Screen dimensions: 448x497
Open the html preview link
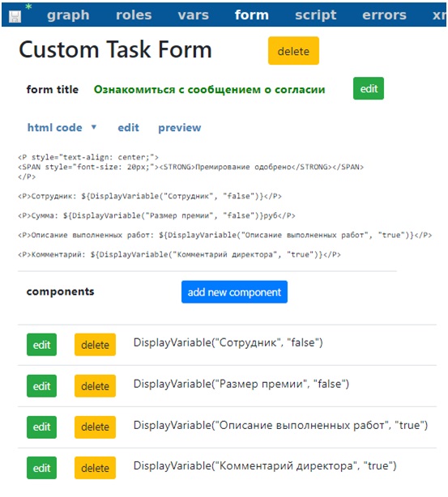(180, 127)
